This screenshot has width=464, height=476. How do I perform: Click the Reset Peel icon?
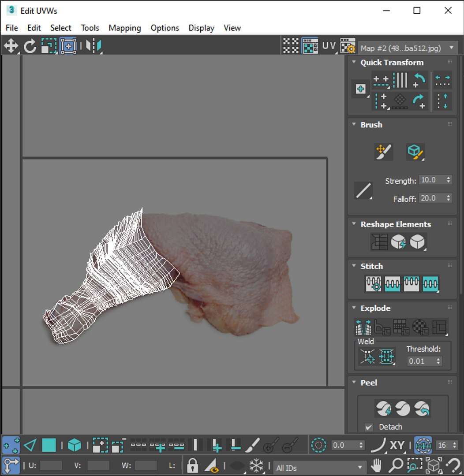tap(422, 409)
